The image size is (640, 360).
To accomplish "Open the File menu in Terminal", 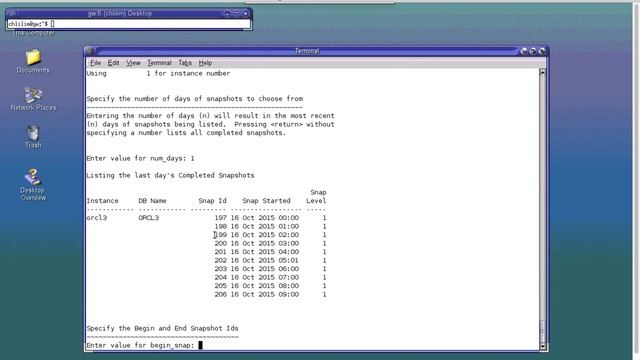I will (x=96, y=63).
